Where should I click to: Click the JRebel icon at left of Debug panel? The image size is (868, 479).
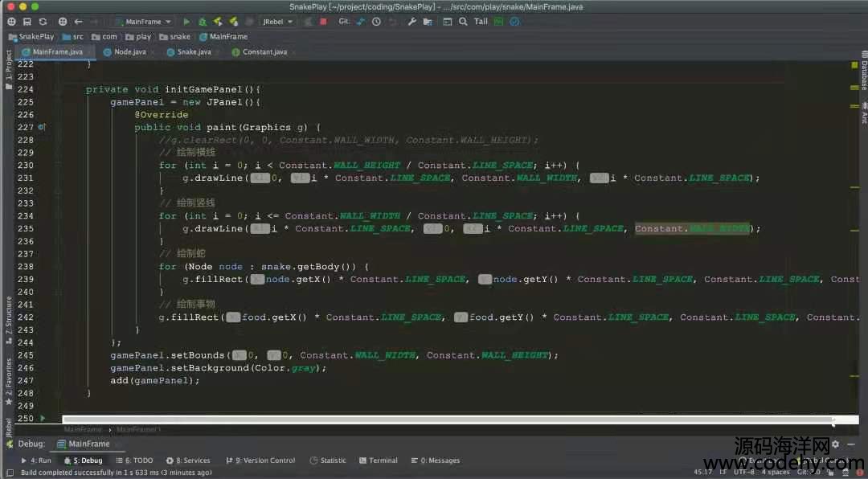(8, 444)
